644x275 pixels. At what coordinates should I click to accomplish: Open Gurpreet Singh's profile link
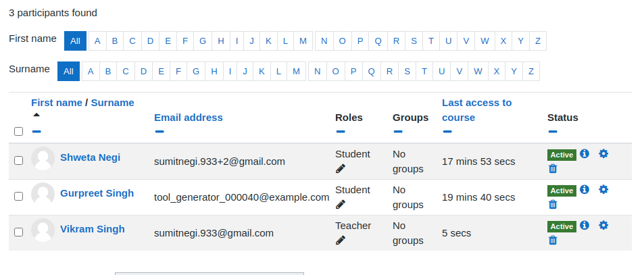[97, 193]
